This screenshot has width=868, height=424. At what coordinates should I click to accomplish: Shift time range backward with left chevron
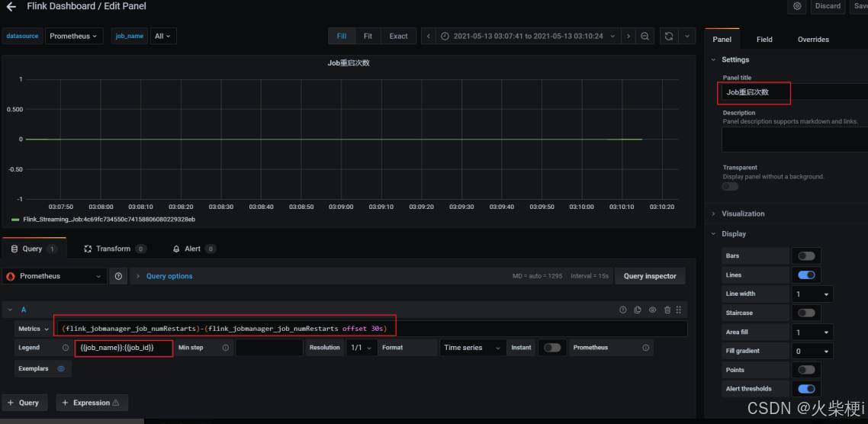pyautogui.click(x=429, y=36)
